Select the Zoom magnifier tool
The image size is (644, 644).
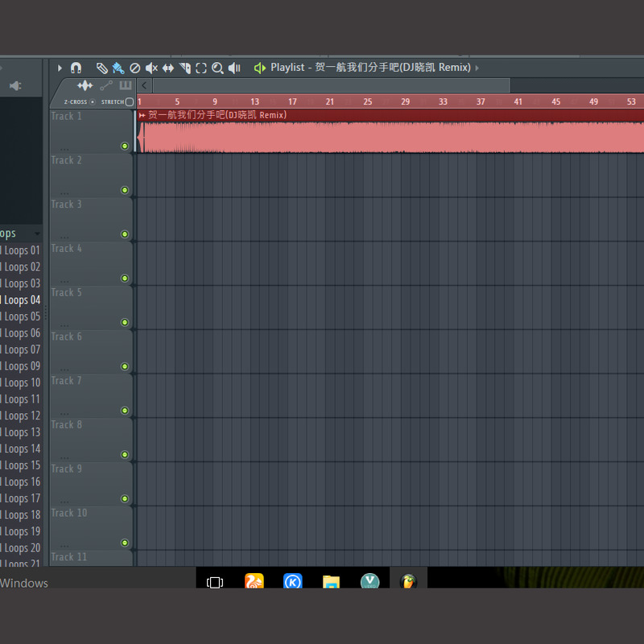point(217,68)
